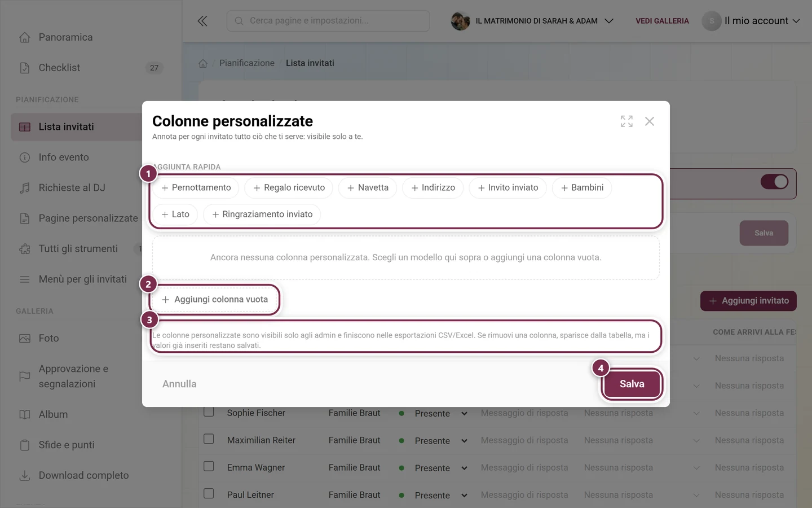The width and height of the screenshot is (812, 508).
Task: Open the Pernottamento quick-add chip
Action: pyautogui.click(x=196, y=188)
